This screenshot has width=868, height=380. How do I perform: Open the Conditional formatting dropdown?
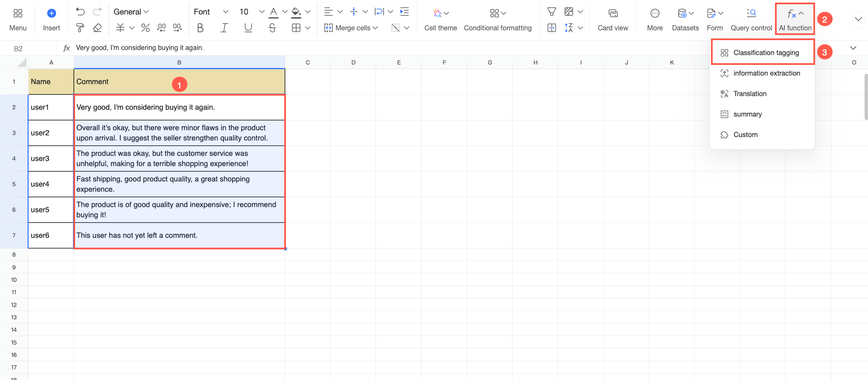click(498, 20)
